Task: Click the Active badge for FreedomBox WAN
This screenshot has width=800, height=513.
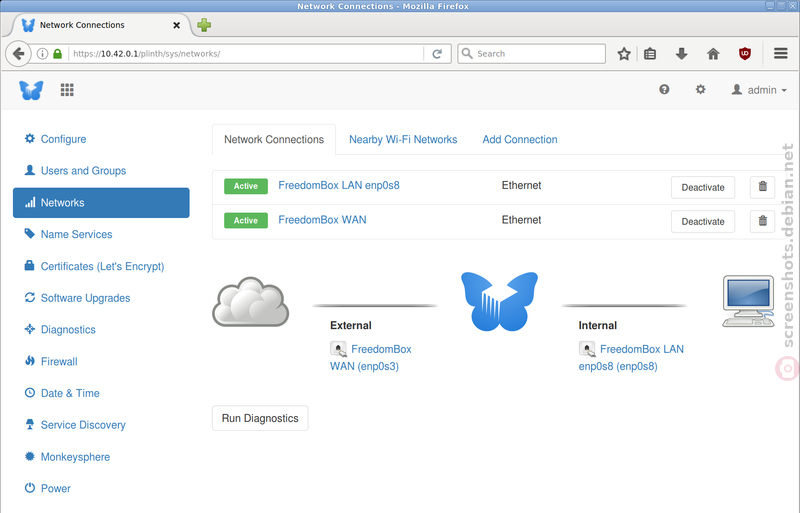Action: [246, 221]
